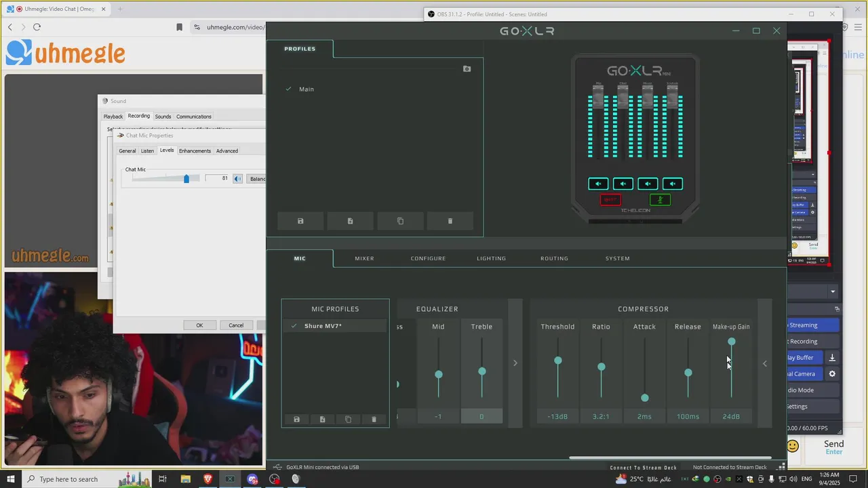Image resolution: width=868 pixels, height=488 pixels.
Task: Mute the Mic channel on GoXLR Mini
Action: click(598, 184)
